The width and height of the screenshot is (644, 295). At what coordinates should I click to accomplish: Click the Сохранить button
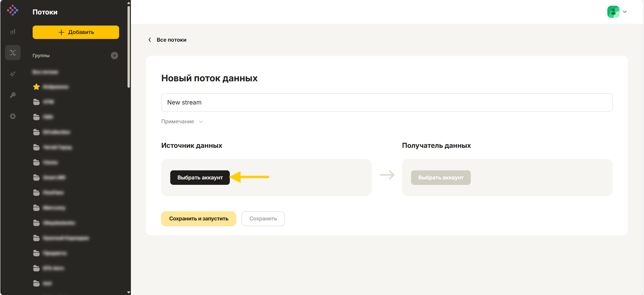click(x=263, y=219)
